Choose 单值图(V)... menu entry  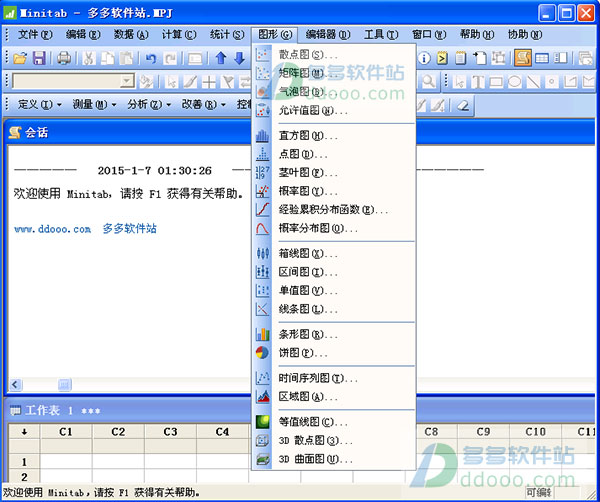click(334, 290)
